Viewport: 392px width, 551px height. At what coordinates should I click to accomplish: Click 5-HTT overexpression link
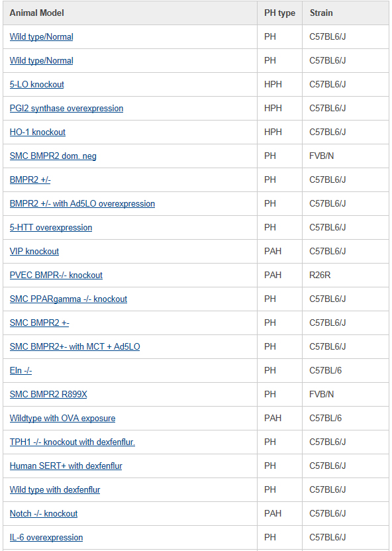pos(51,228)
